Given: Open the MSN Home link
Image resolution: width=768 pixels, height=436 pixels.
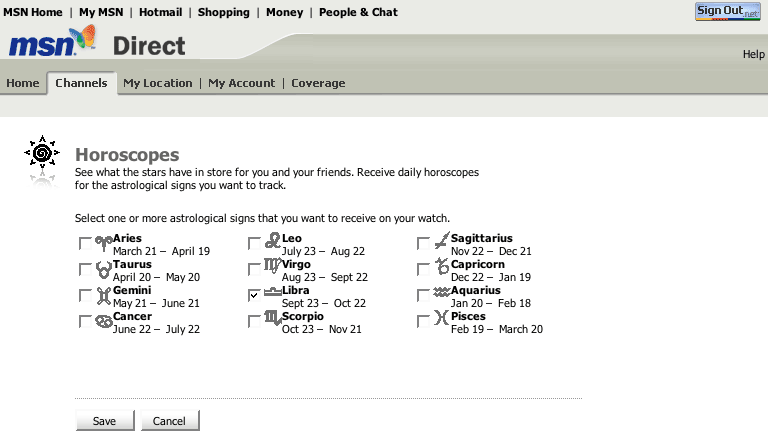Looking at the screenshot, I should click(33, 12).
